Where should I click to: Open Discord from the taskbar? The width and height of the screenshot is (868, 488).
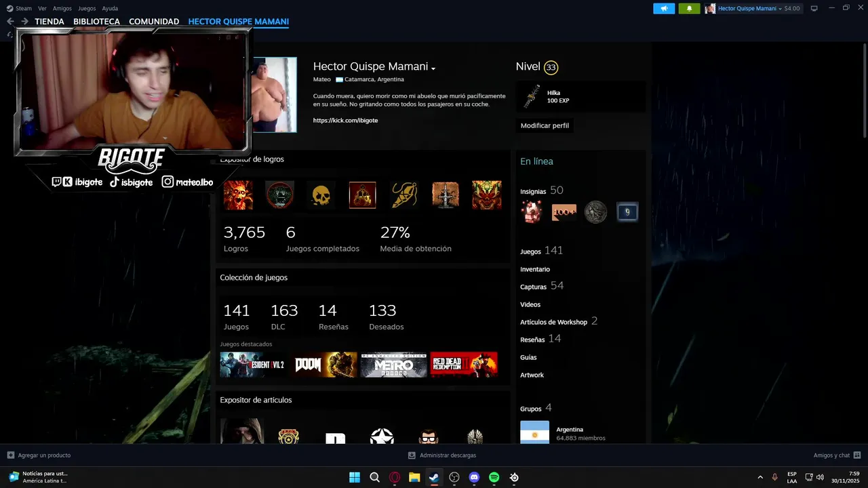click(x=474, y=477)
